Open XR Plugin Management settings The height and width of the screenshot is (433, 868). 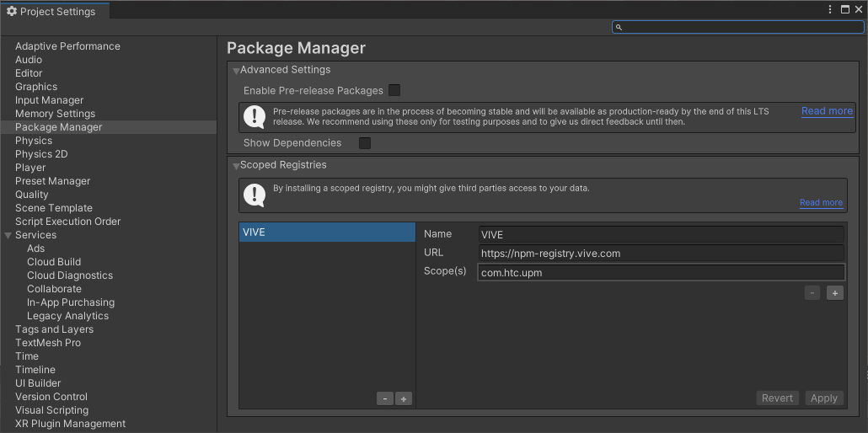click(x=70, y=424)
